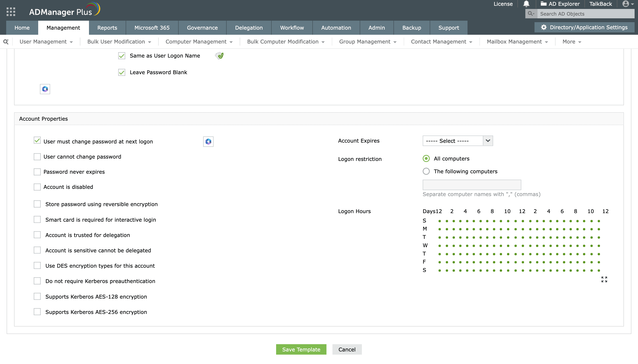Check Account is disabled
The height and width of the screenshot is (364, 638).
coord(37,187)
